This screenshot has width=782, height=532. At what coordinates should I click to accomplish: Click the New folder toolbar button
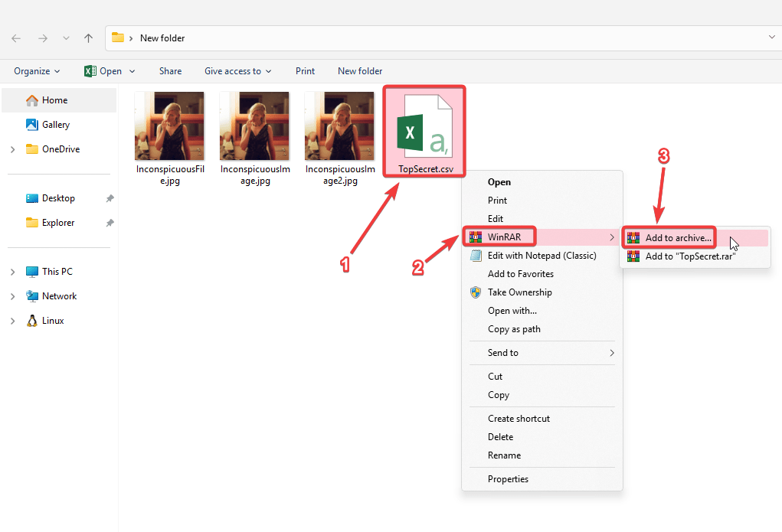[x=360, y=71]
